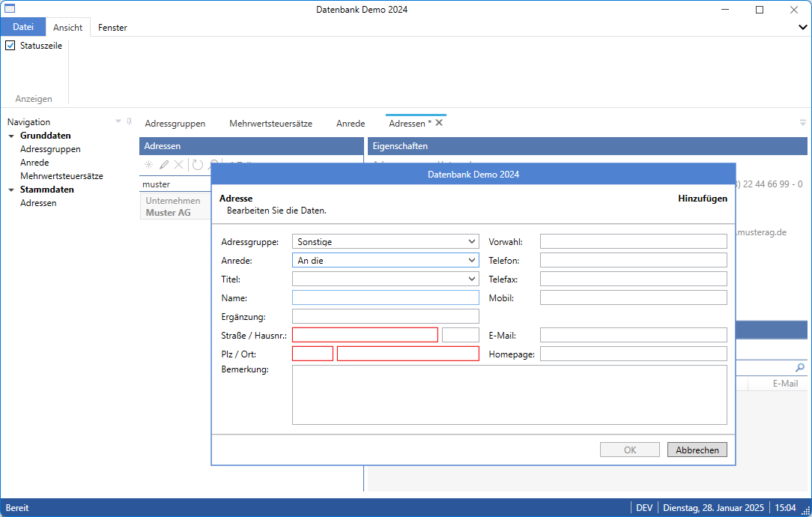This screenshot has height=517, width=812.
Task: Select Anrede in the Navigation tree
Action: pyautogui.click(x=34, y=163)
